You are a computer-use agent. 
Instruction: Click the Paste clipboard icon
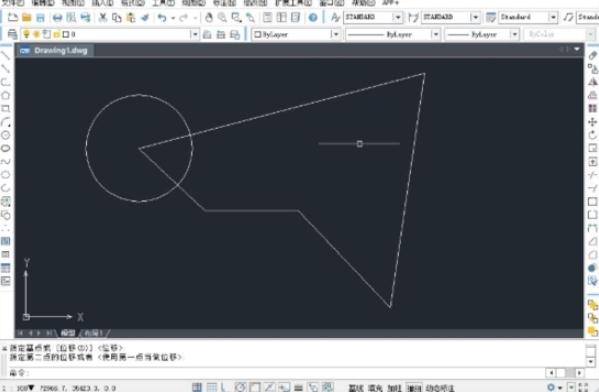pos(131,17)
